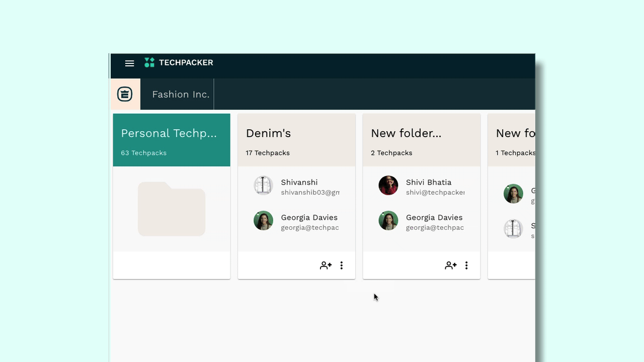This screenshot has width=644, height=362.
Task: Click the 2 Techpacks count text
Action: pos(391,153)
